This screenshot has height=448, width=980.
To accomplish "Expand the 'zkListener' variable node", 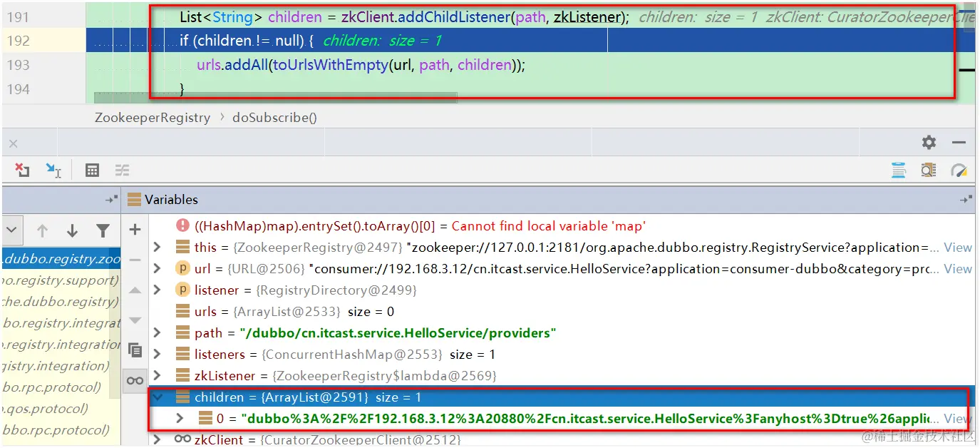I will pyautogui.click(x=158, y=376).
